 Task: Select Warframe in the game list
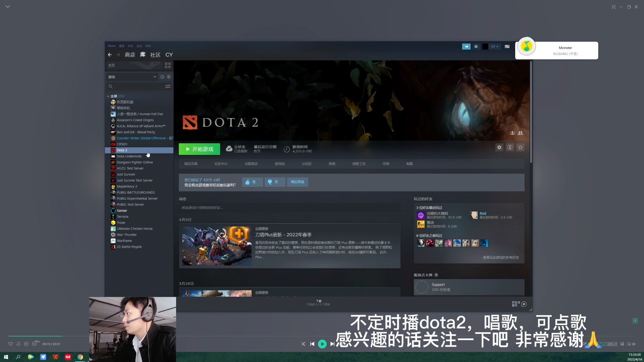[124, 241]
